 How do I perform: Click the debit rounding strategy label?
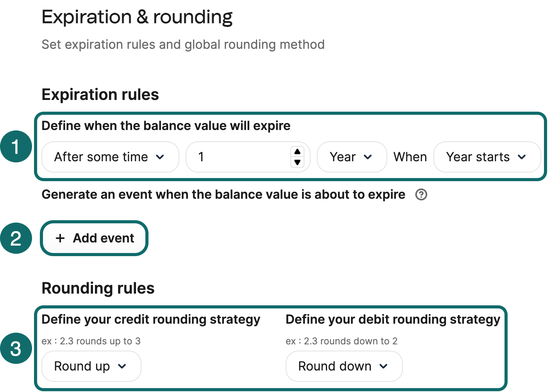click(x=393, y=319)
